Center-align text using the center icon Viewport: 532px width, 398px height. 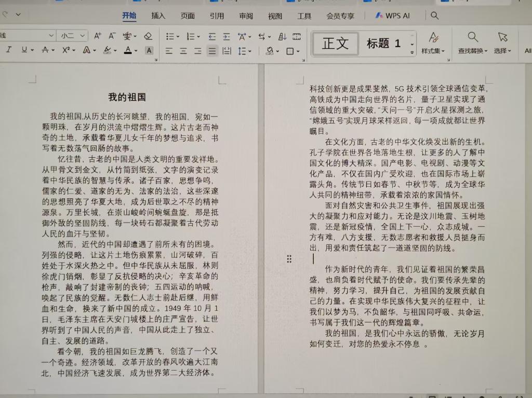tap(183, 51)
